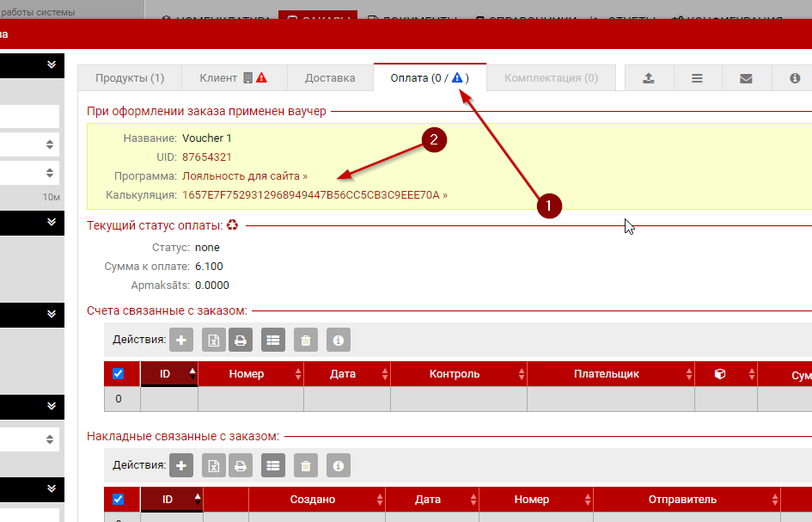Screen dimensions: 812x522
Task: Click the payment status refresh icon
Action: pos(231,225)
